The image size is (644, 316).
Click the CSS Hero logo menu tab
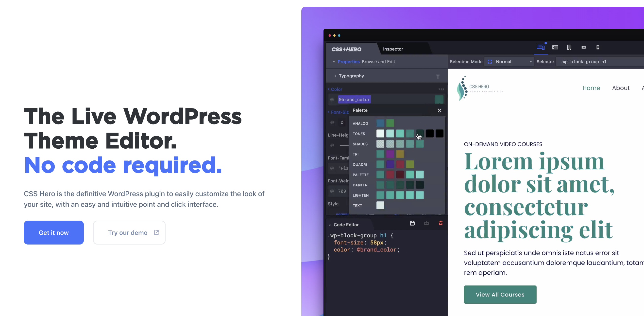pyautogui.click(x=347, y=49)
